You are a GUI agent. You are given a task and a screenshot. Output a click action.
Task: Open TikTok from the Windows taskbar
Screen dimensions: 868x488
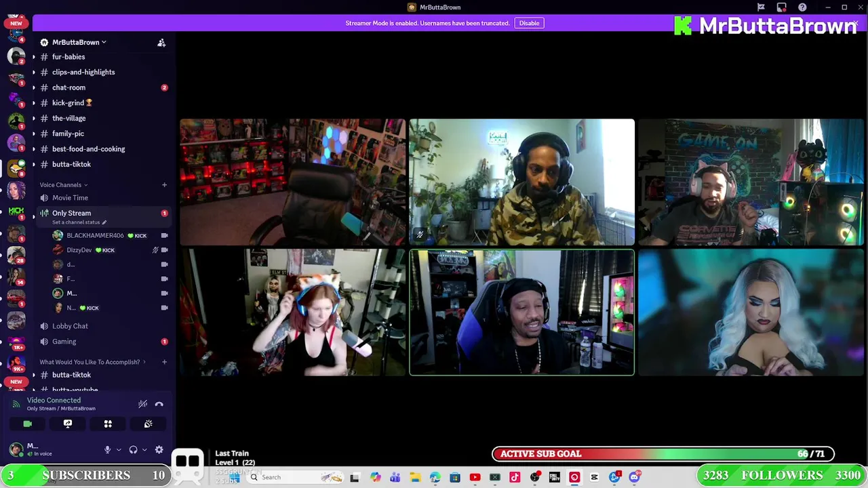click(x=515, y=477)
